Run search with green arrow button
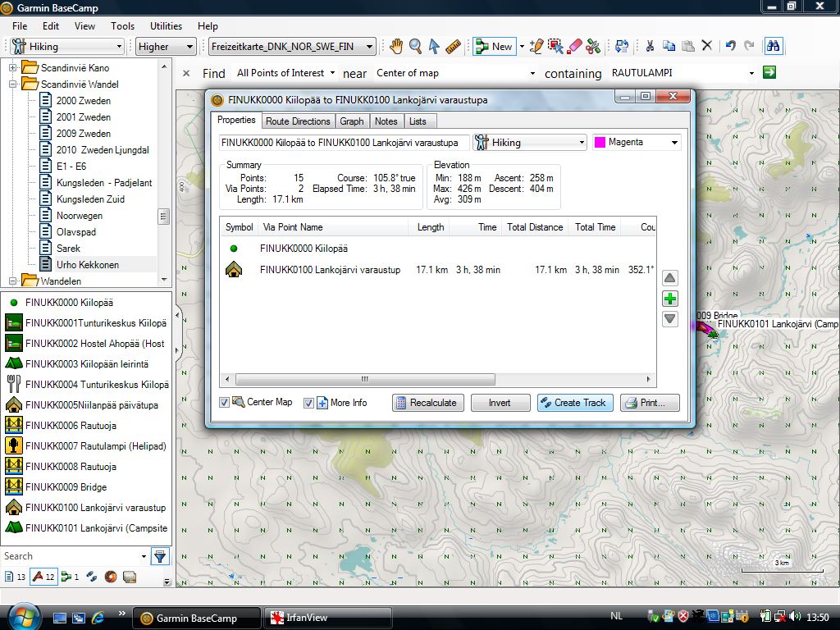Image resolution: width=840 pixels, height=630 pixels. pos(769,73)
